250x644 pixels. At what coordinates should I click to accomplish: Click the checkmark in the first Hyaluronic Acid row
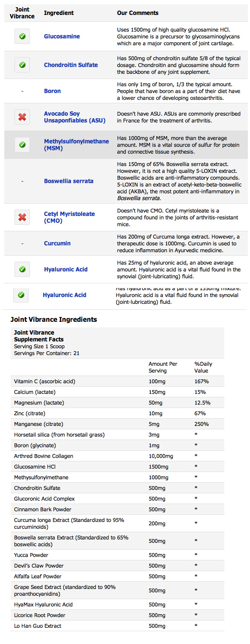tap(22, 269)
